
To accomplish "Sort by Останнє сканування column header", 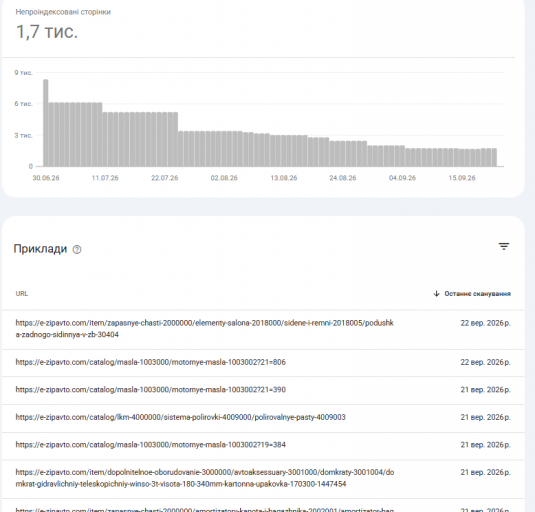I will [477, 294].
